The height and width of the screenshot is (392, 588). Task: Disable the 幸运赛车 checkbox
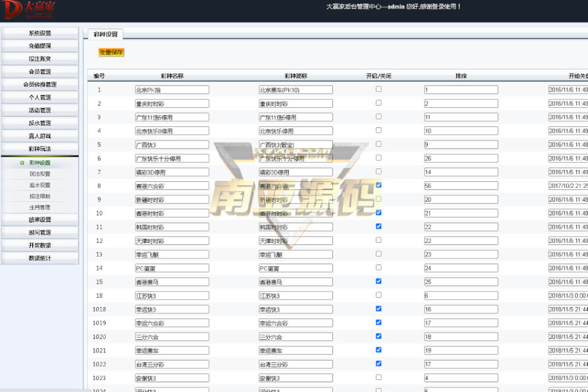click(378, 350)
